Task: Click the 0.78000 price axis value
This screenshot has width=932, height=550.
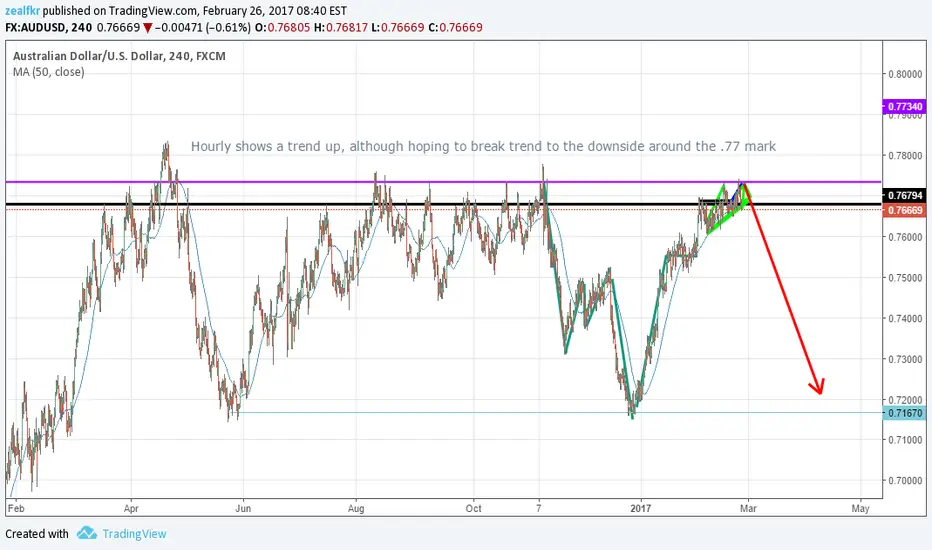Action: click(x=905, y=156)
